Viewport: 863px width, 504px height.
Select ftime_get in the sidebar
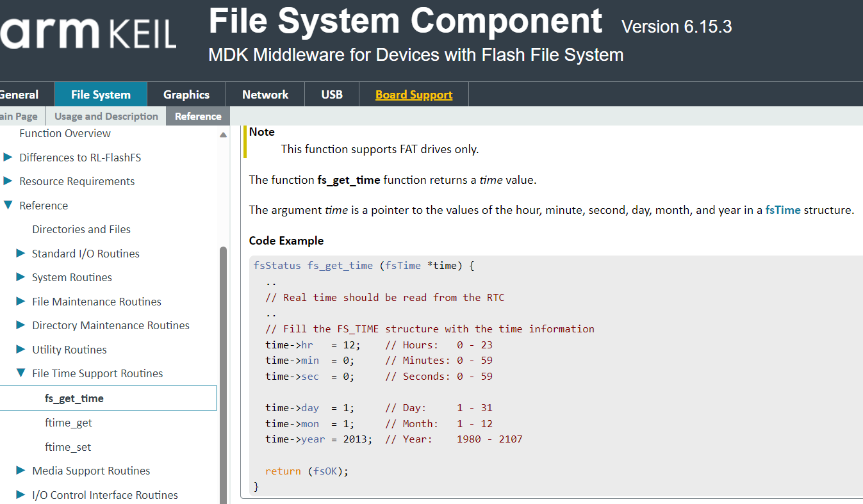point(68,422)
